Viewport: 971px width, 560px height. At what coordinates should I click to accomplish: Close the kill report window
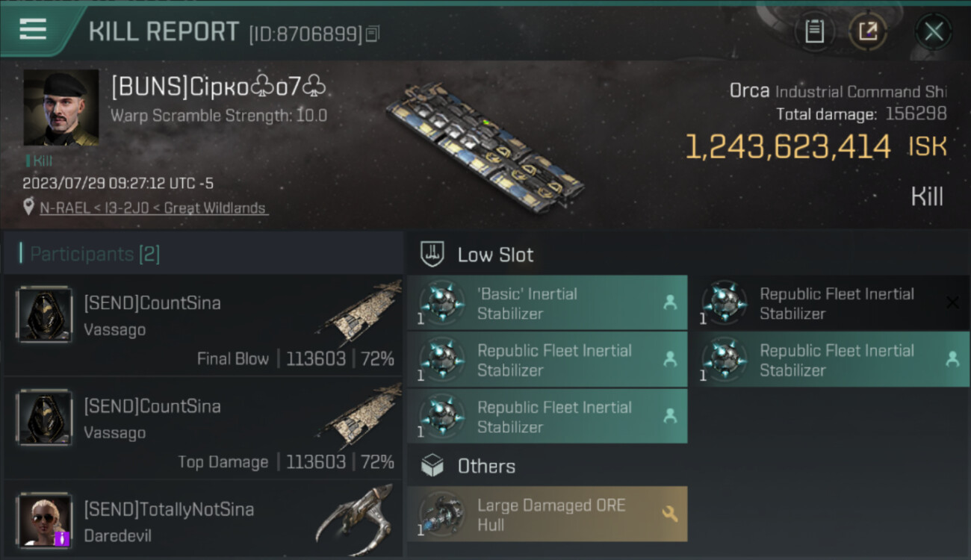(x=933, y=31)
